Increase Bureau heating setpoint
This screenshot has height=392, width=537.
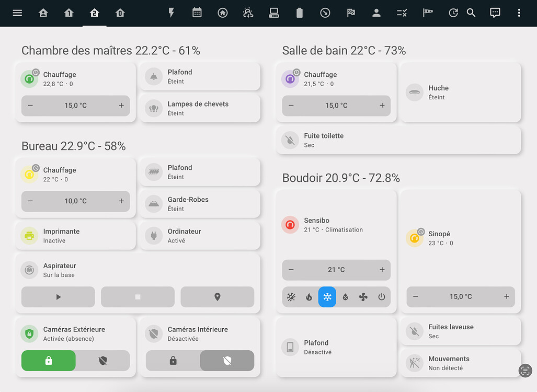coord(121,201)
